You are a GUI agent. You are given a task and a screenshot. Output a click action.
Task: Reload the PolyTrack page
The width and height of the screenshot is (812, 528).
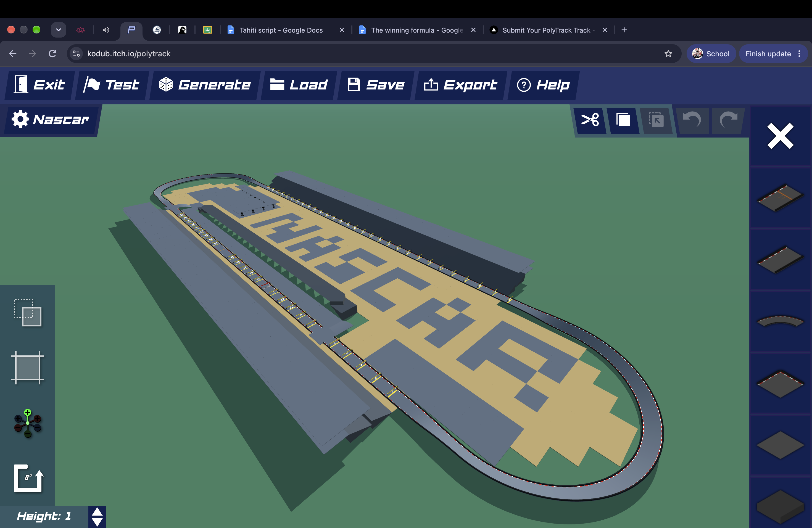[52, 54]
